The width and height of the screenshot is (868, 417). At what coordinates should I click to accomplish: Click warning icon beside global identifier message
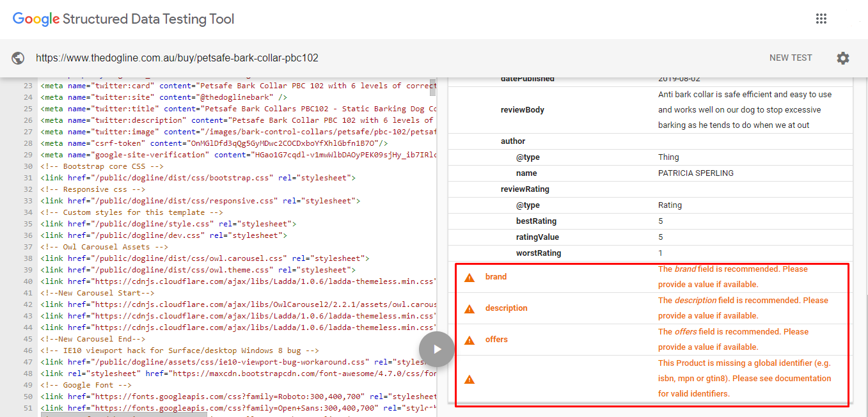[x=470, y=379]
